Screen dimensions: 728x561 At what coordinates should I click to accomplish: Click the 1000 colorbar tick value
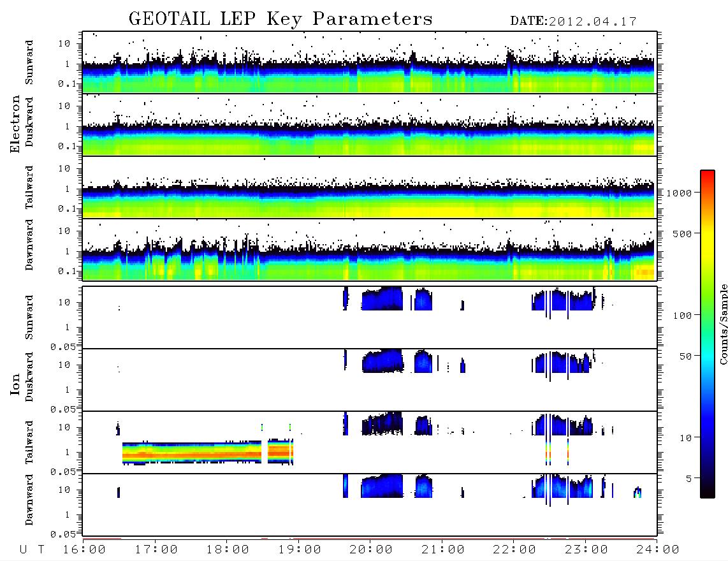tap(679, 193)
